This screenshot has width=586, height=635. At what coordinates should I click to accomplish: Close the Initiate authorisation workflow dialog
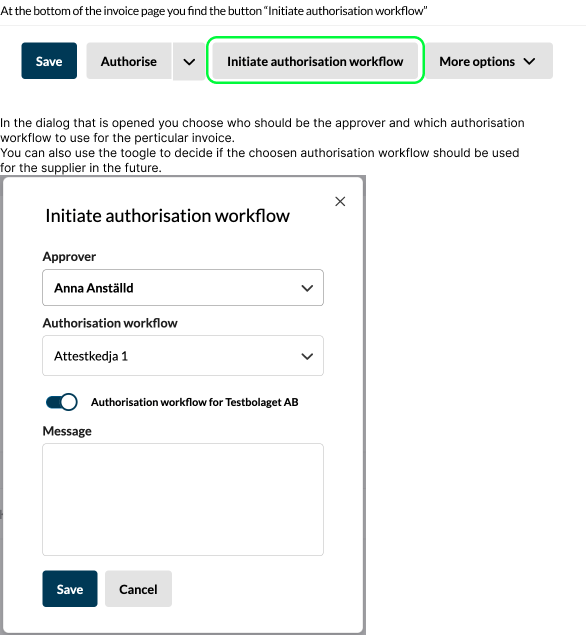340,201
